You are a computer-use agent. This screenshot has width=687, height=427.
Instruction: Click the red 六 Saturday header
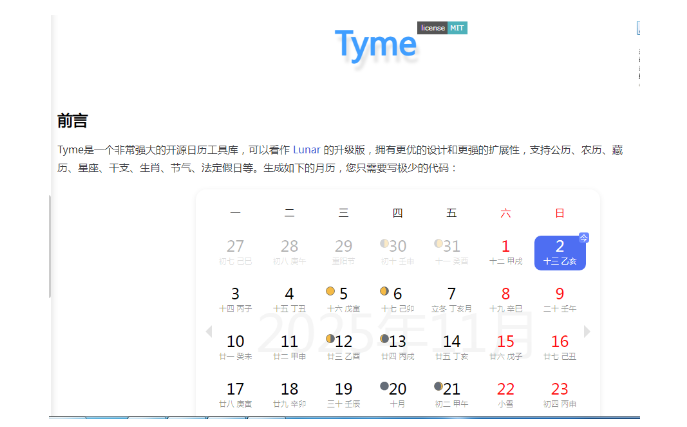coord(506,213)
